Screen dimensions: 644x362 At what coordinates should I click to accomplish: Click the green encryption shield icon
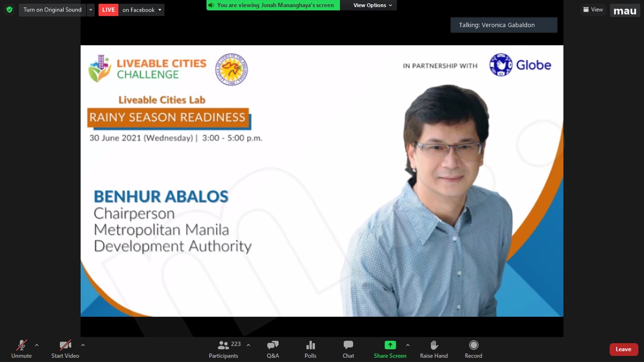point(9,10)
